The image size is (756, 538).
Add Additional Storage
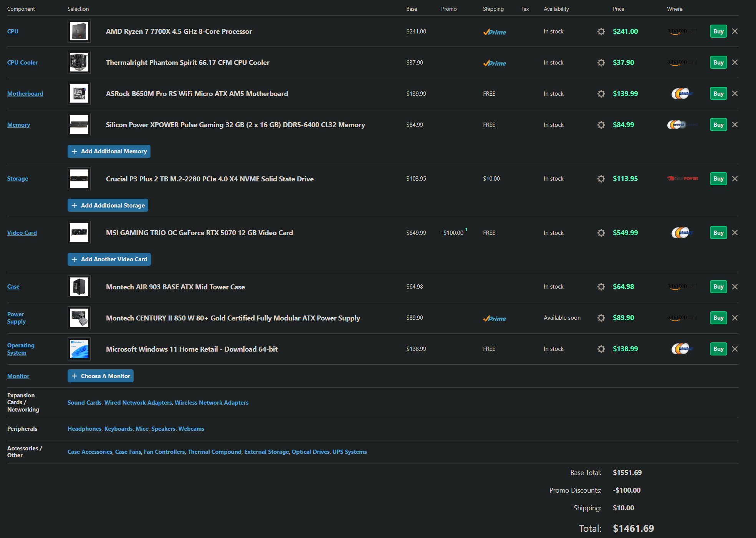pyautogui.click(x=108, y=206)
